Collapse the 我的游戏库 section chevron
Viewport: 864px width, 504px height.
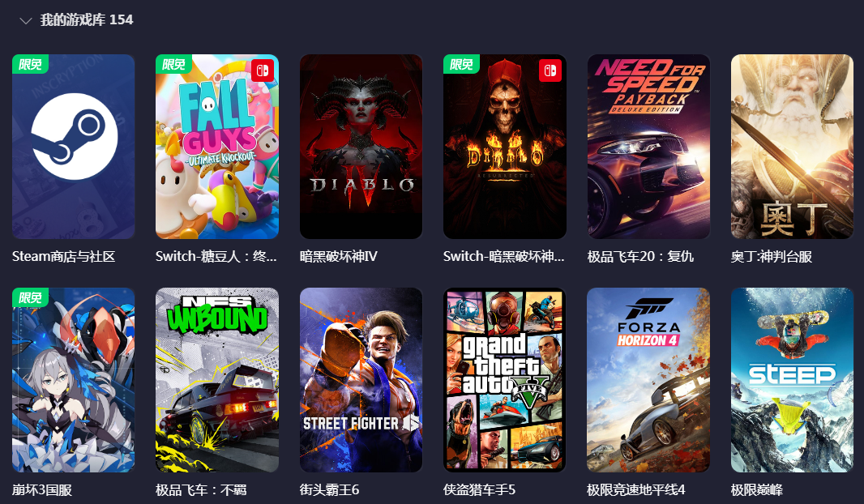25,21
